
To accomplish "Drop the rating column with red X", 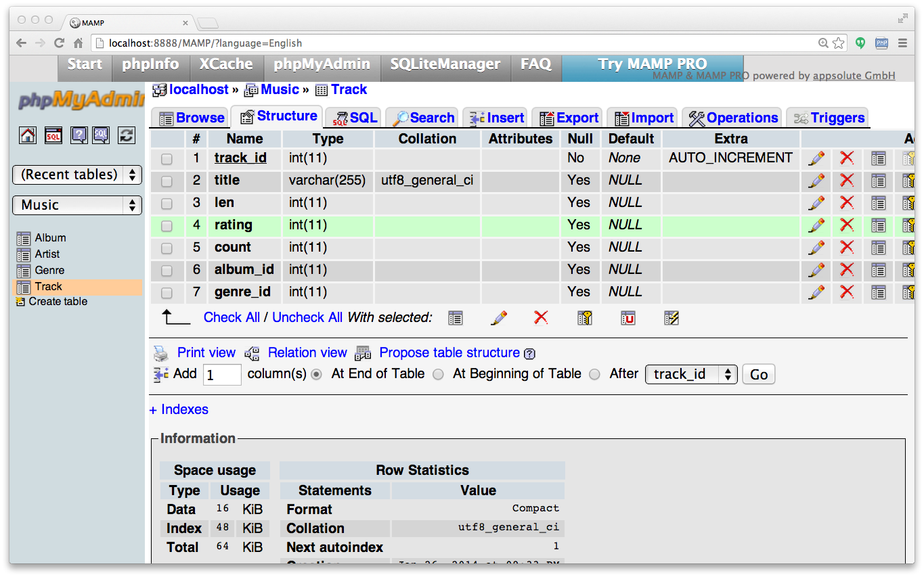I will (847, 225).
